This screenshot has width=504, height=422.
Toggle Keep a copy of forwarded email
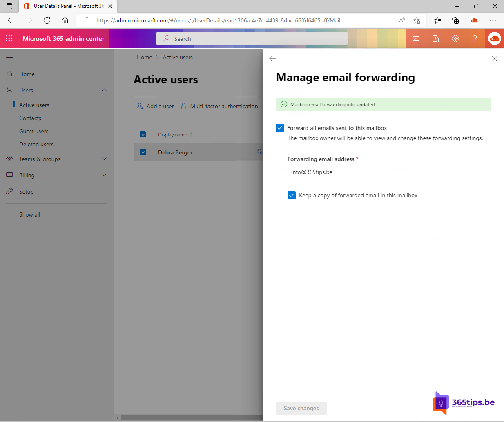click(292, 195)
